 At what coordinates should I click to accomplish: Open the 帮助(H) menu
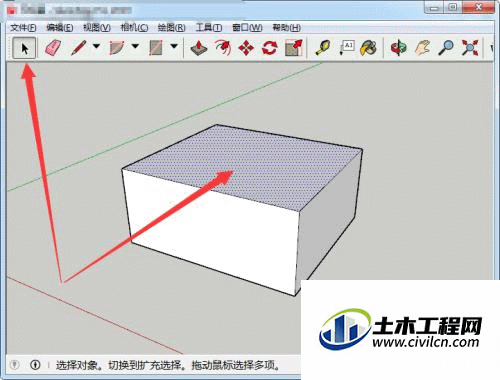pyautogui.click(x=287, y=28)
